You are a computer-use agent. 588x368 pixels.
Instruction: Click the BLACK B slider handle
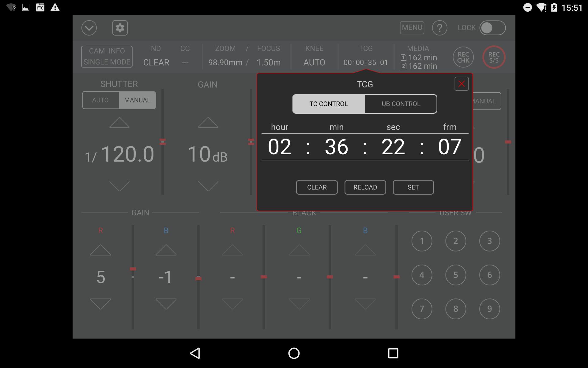[x=397, y=277]
